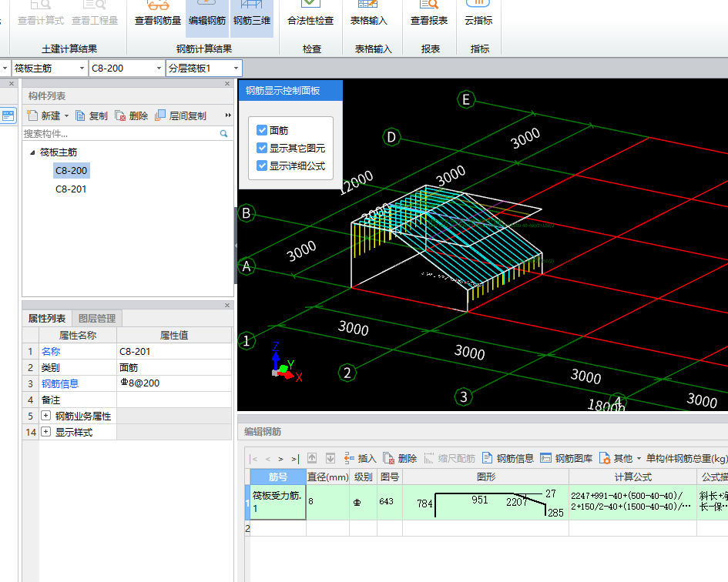The height and width of the screenshot is (582, 728).
Task: Toggle 显示详细公式 checkbox
Action: click(262, 166)
